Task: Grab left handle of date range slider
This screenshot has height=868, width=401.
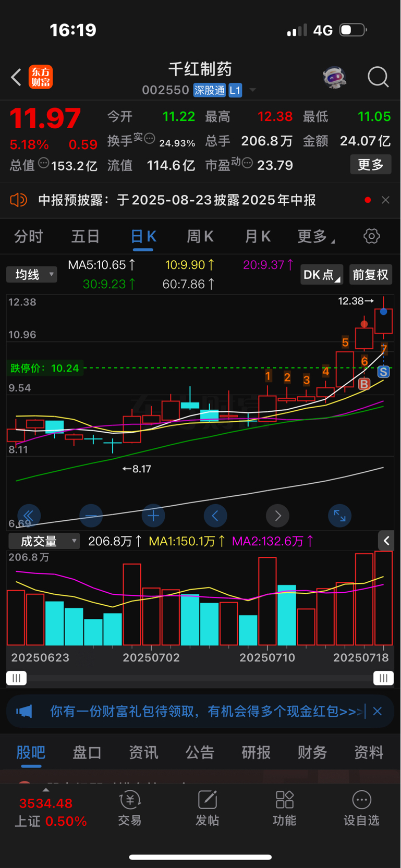Action: pyautogui.click(x=16, y=678)
